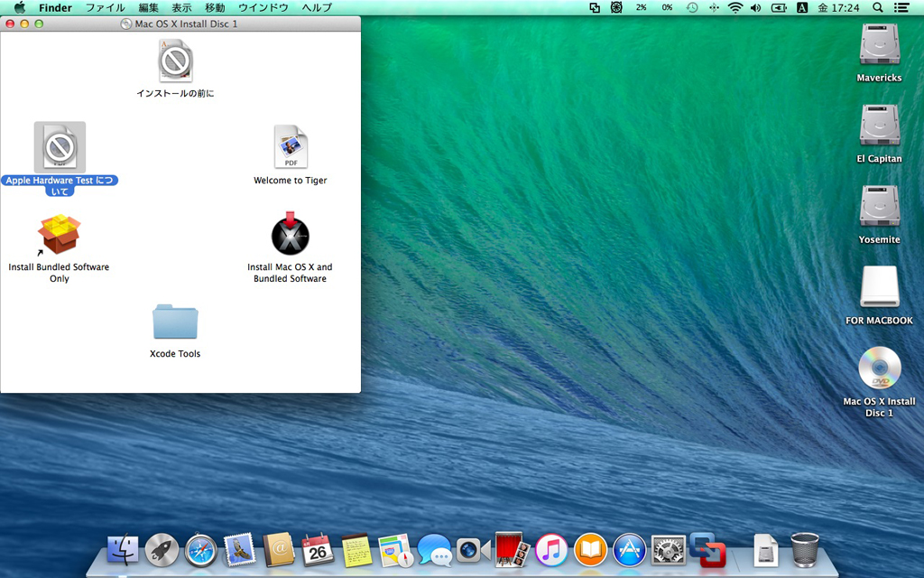Open the input source A menu

point(801,7)
